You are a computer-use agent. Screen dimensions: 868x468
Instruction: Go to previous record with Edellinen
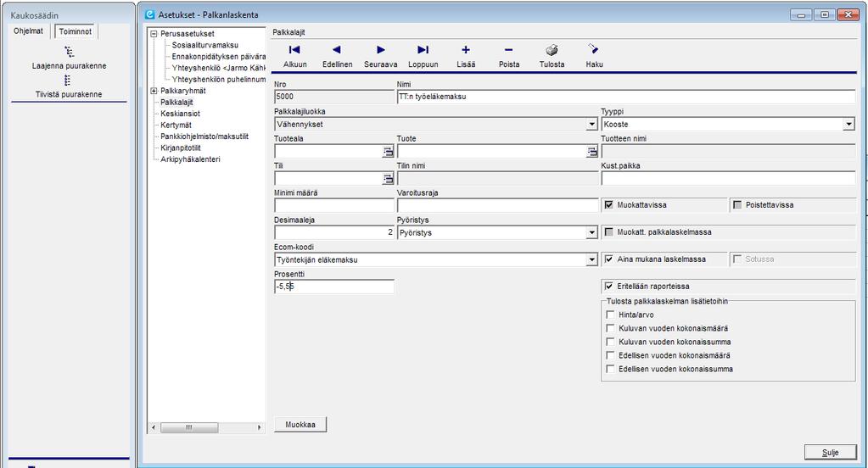pos(337,57)
